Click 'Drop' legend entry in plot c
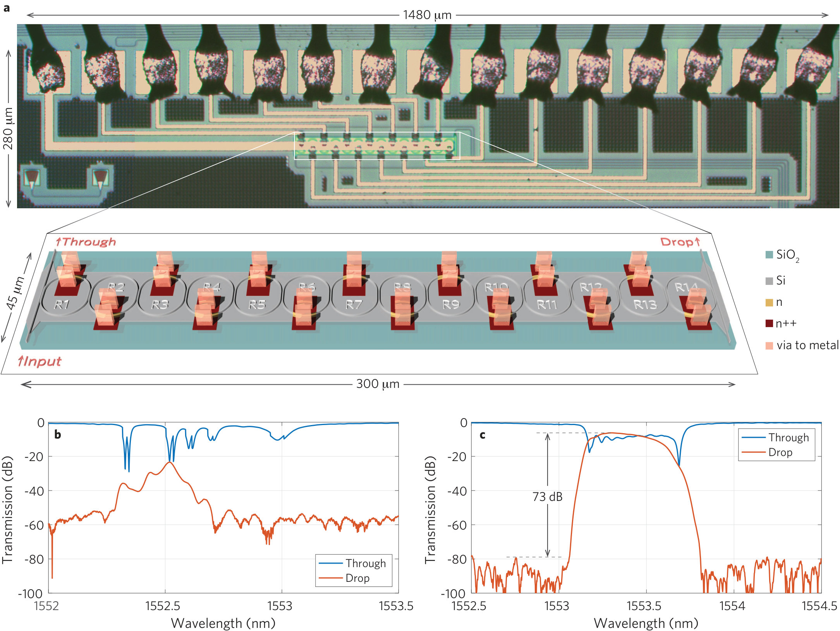The width and height of the screenshot is (840, 631). point(767,452)
